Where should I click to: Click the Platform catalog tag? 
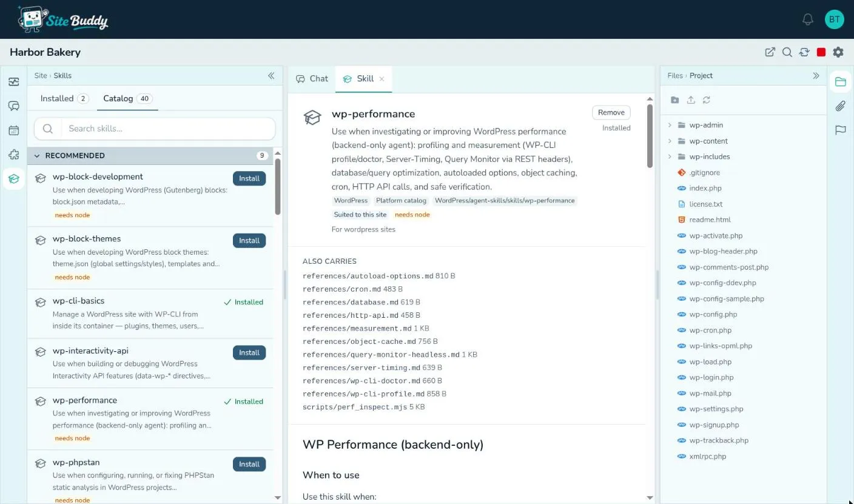pyautogui.click(x=401, y=201)
